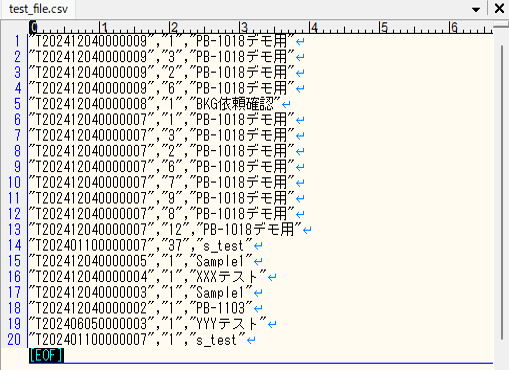This screenshot has width=509, height=370.
Task: Click "PB-1018デモ用" on line 9
Action: point(241,167)
